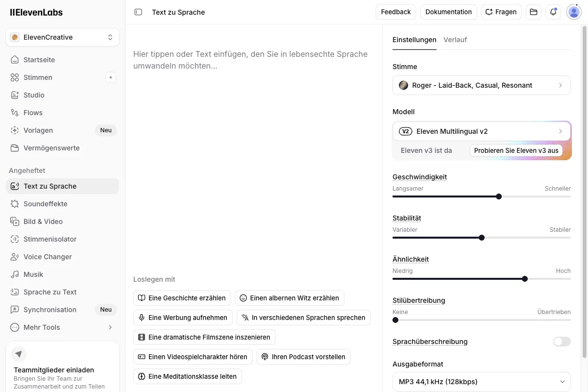Screen dimensions: 588x392
Task: Click the Neu badge beside Vorlagen
Action: [x=106, y=130]
